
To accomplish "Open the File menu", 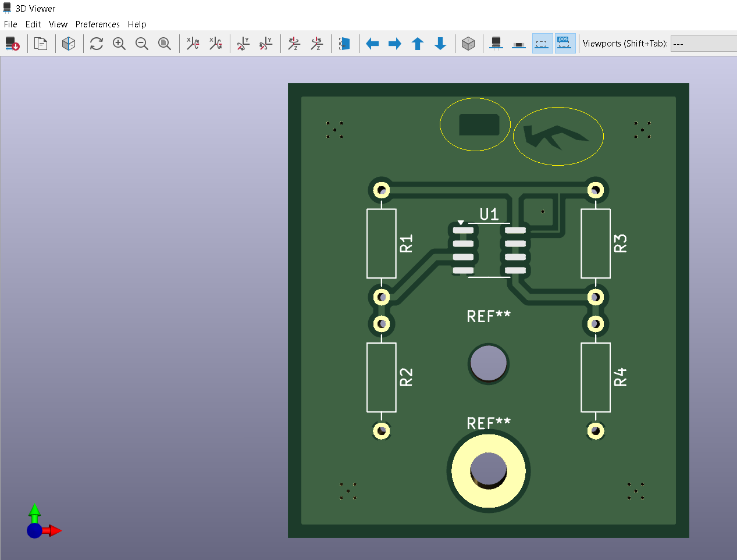I will [x=10, y=24].
